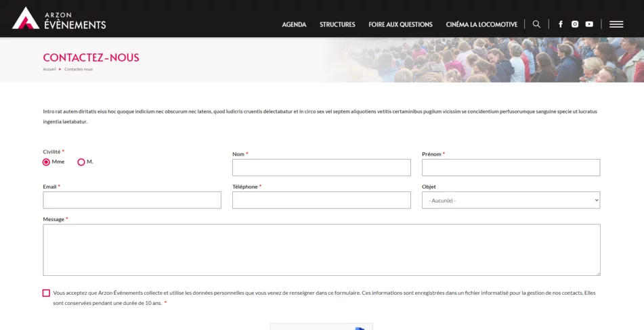Click into the Email field
The height and width of the screenshot is (330, 644).
pos(132,200)
